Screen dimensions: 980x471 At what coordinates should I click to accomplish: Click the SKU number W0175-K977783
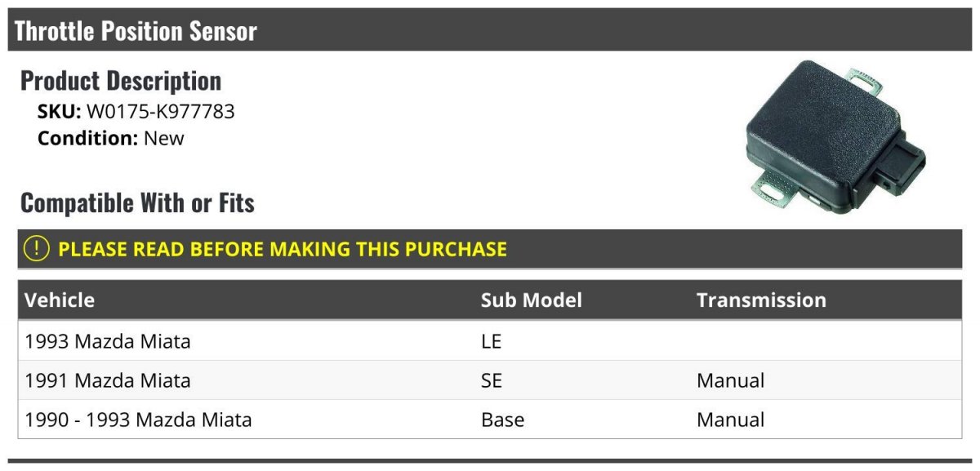(161, 111)
